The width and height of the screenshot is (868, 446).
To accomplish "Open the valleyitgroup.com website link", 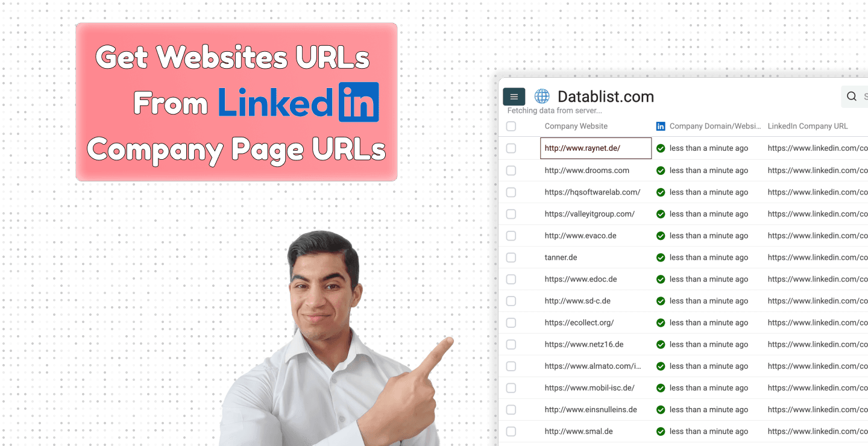I will tap(590, 214).
